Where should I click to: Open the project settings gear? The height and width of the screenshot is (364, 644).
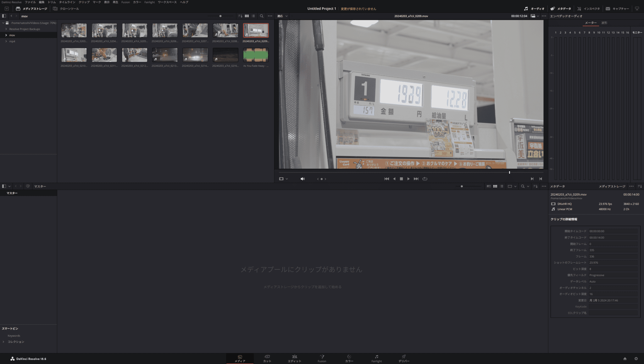coord(636,358)
